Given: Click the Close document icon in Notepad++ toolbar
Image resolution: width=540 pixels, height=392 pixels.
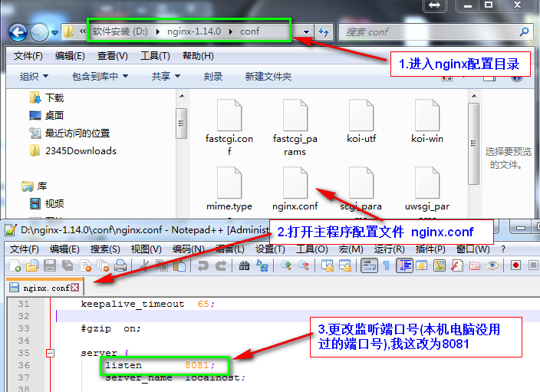Looking at the screenshot, I should [x=85, y=265].
